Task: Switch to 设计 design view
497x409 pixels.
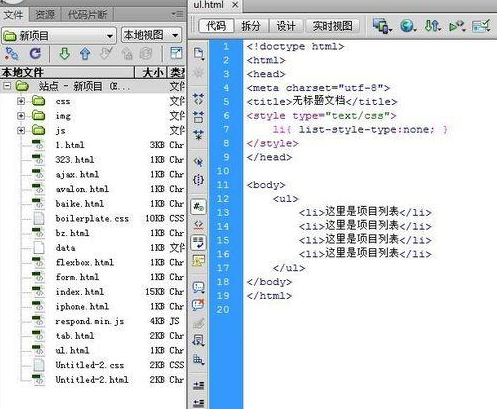Action: (286, 26)
